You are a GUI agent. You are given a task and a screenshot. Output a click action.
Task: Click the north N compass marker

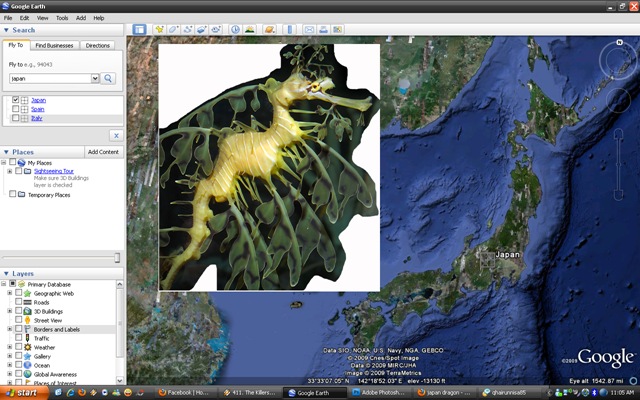point(619,42)
